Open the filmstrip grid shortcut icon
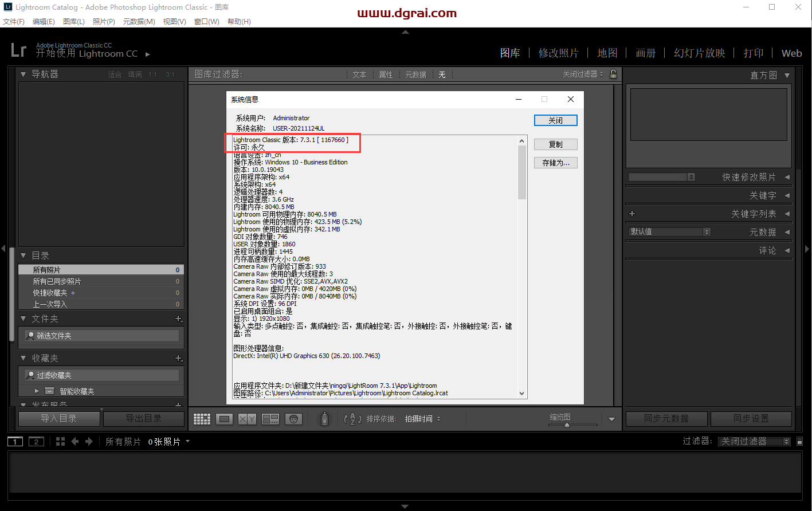The image size is (812, 511). [60, 442]
